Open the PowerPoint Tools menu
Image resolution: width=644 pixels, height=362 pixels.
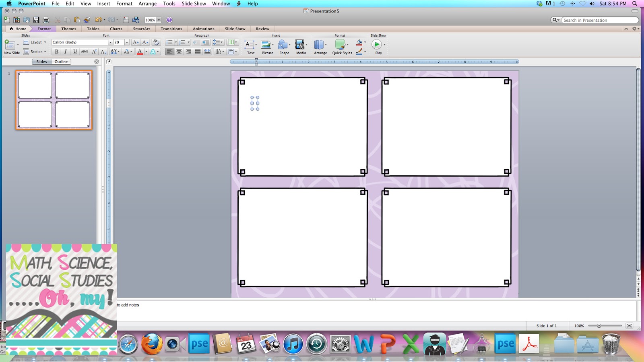[169, 3]
